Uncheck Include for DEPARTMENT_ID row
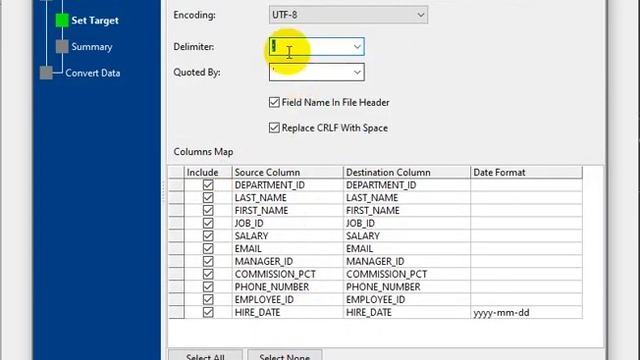The image size is (640, 360). [x=208, y=185]
